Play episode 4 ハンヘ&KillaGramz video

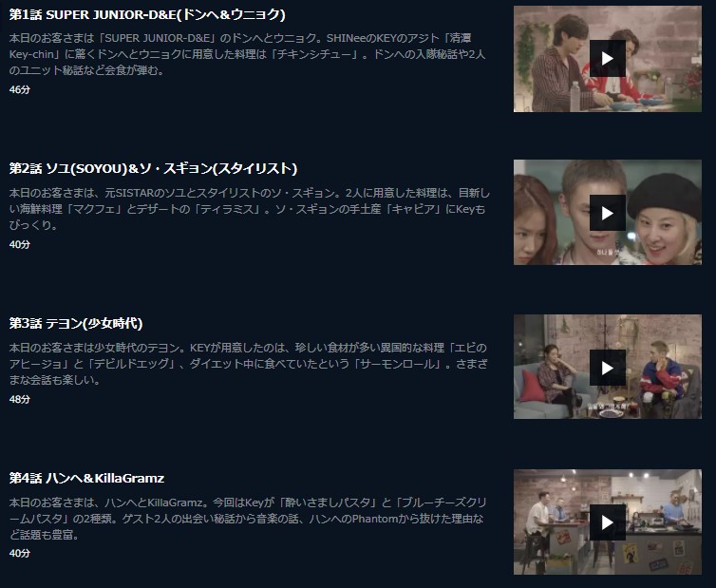pyautogui.click(x=608, y=522)
